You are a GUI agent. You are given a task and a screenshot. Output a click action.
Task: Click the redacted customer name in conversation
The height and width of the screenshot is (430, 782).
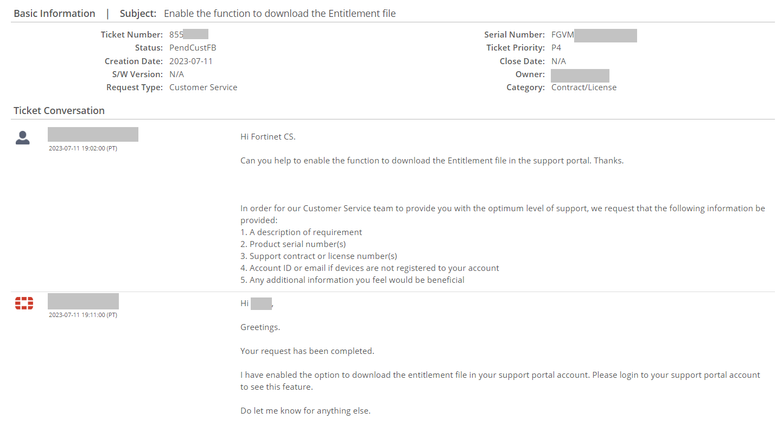click(x=92, y=134)
